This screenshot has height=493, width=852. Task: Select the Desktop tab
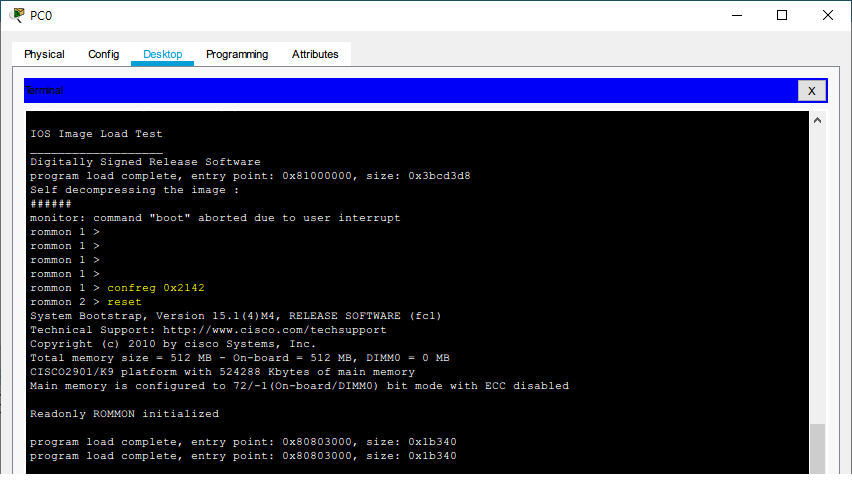162,54
